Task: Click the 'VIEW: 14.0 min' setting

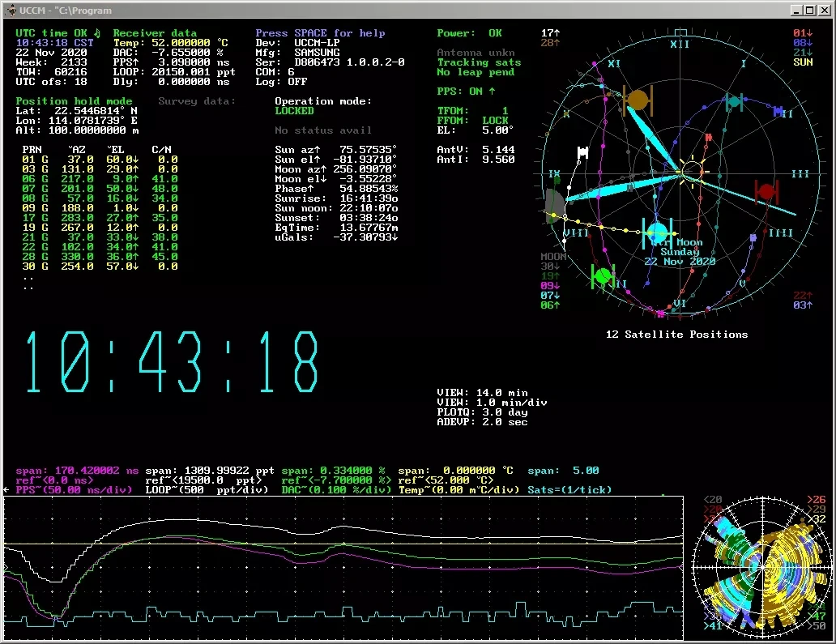Action: point(482,393)
